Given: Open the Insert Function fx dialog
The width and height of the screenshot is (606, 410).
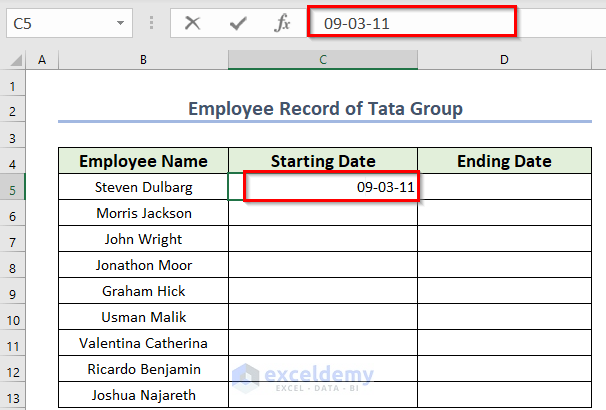Looking at the screenshot, I should tap(283, 22).
